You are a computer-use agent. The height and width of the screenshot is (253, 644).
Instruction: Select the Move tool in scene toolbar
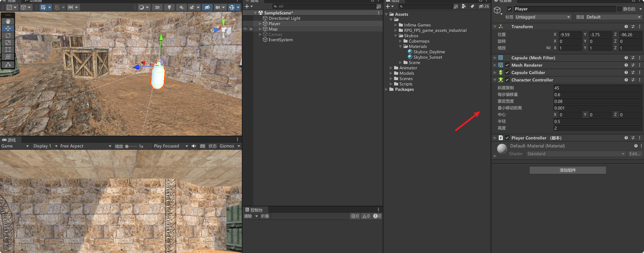(x=8, y=28)
